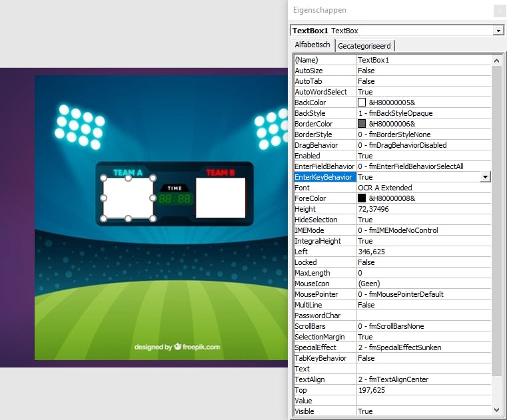Select the SelectionMargin property
This screenshot has height=420, width=507.
(x=325, y=337)
